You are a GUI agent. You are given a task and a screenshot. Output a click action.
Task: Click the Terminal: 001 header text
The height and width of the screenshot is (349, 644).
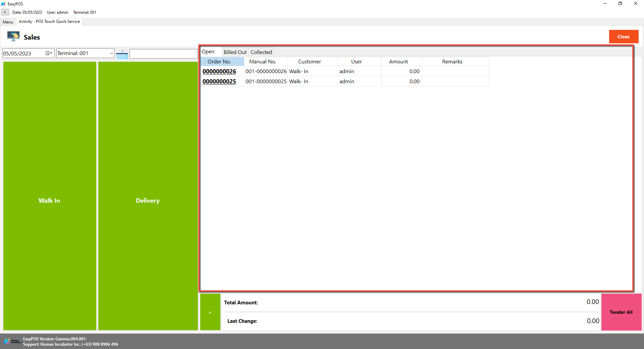click(85, 12)
